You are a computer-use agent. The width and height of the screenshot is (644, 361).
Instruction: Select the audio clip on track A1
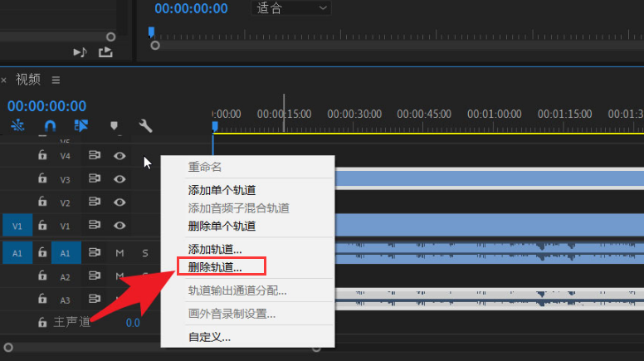coord(490,252)
